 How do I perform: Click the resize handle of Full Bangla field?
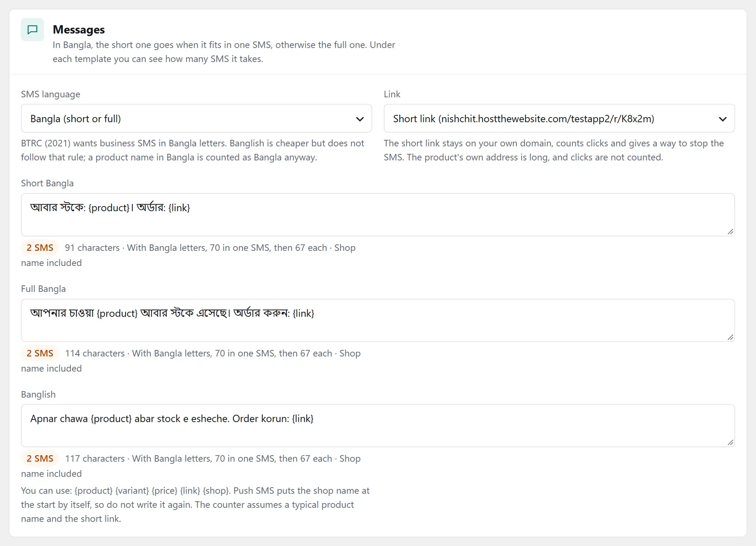point(730,337)
